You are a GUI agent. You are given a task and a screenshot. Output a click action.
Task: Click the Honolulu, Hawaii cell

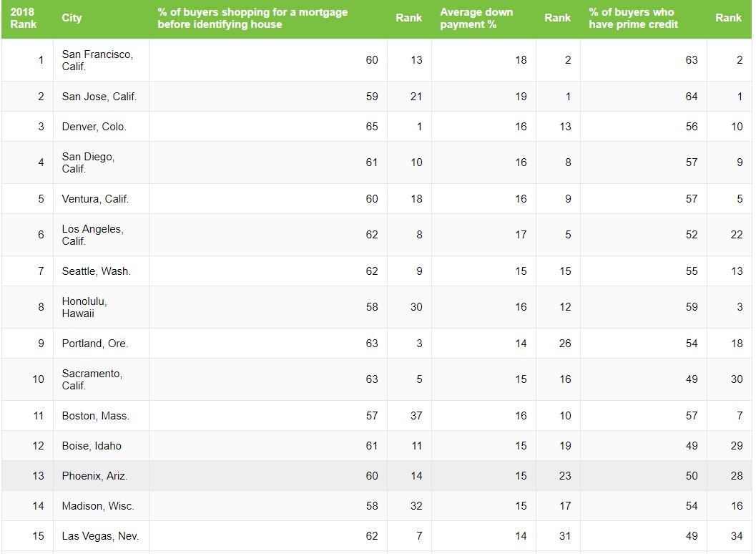(x=101, y=307)
